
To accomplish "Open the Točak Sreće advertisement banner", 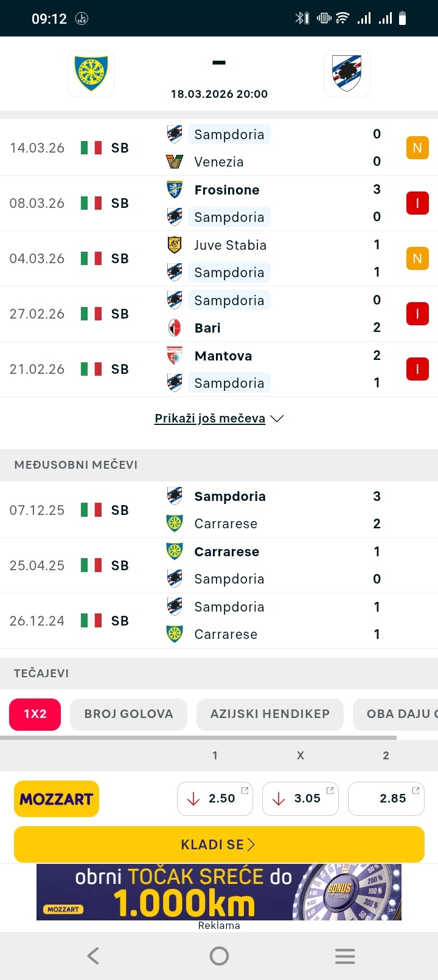I will [x=219, y=892].
